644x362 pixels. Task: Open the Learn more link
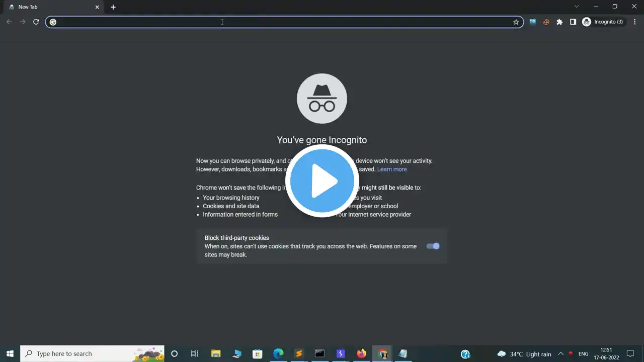[392, 169]
